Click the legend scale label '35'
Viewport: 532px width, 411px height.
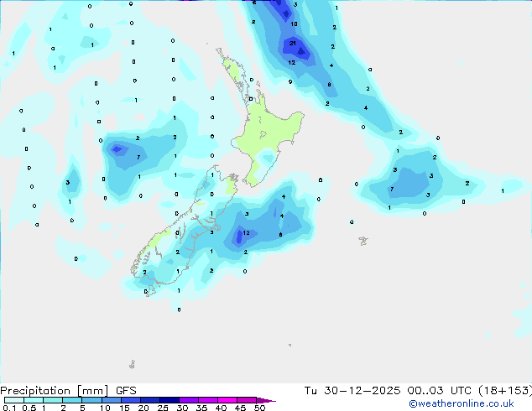click(x=201, y=408)
